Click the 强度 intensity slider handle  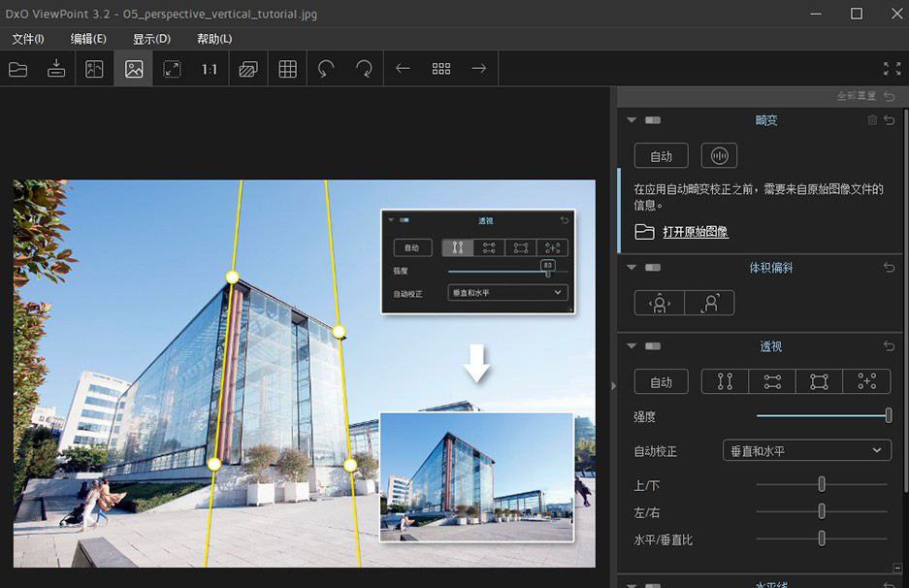click(x=888, y=415)
